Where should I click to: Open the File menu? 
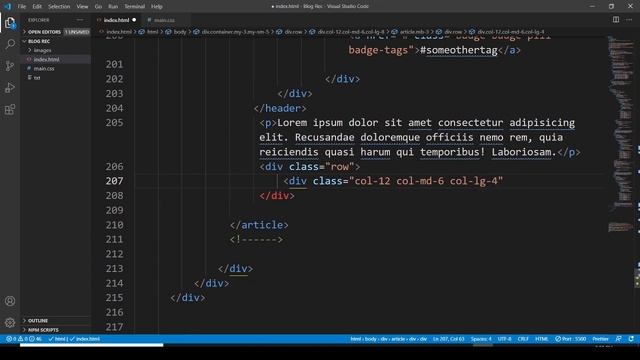click(22, 7)
